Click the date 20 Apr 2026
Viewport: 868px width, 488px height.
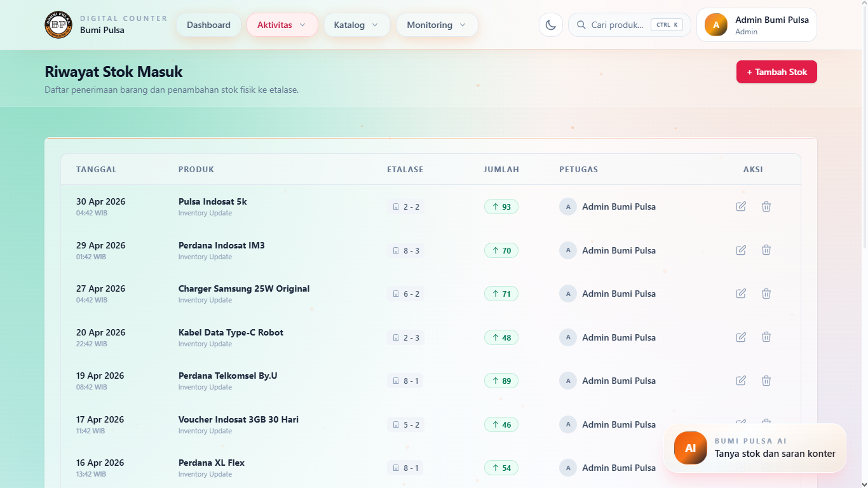[x=101, y=332]
